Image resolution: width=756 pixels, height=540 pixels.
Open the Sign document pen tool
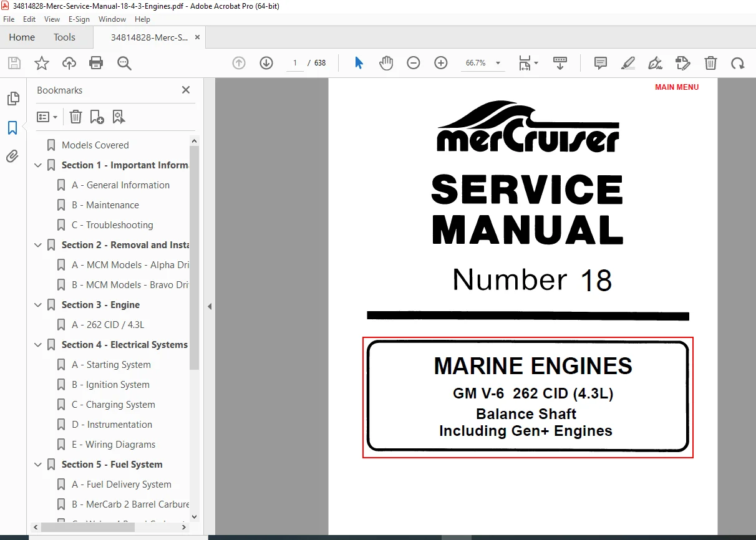[x=656, y=63]
